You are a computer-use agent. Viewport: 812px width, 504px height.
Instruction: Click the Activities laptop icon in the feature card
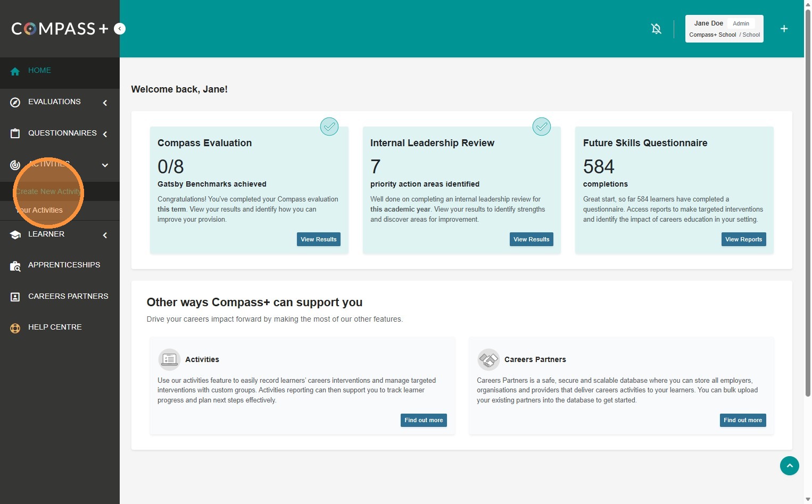tap(169, 359)
